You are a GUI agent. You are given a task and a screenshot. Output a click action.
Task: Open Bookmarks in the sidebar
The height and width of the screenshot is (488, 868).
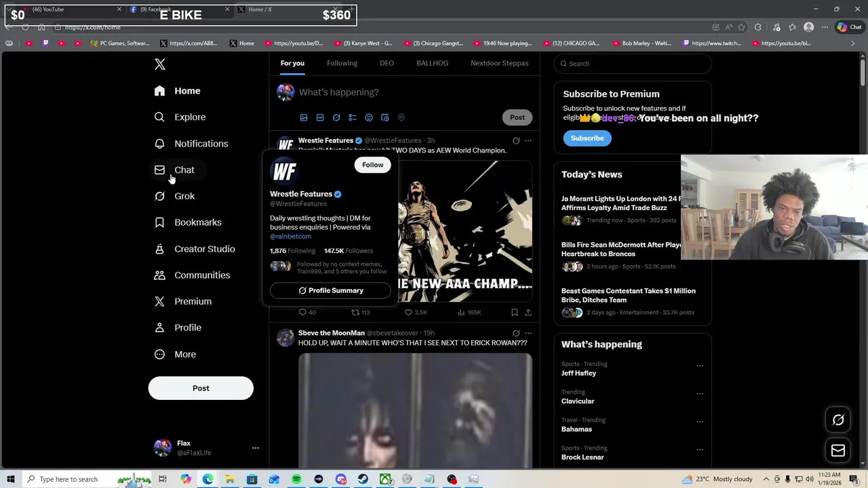tap(187, 222)
